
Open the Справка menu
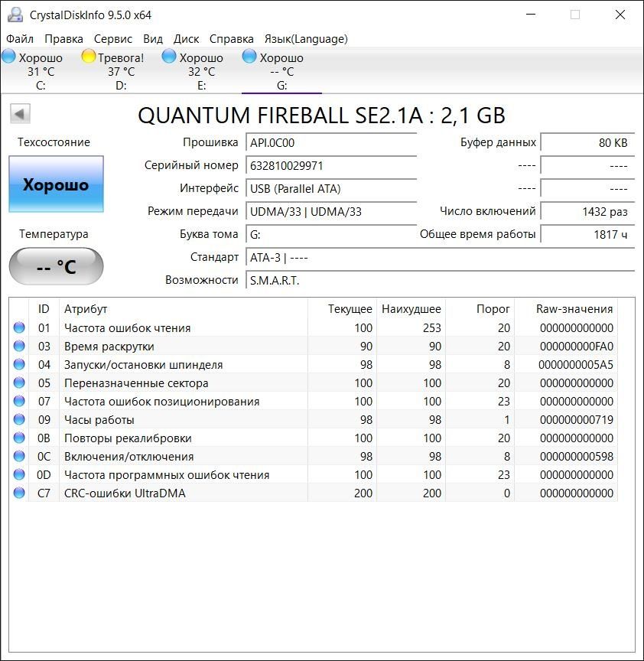coord(232,39)
